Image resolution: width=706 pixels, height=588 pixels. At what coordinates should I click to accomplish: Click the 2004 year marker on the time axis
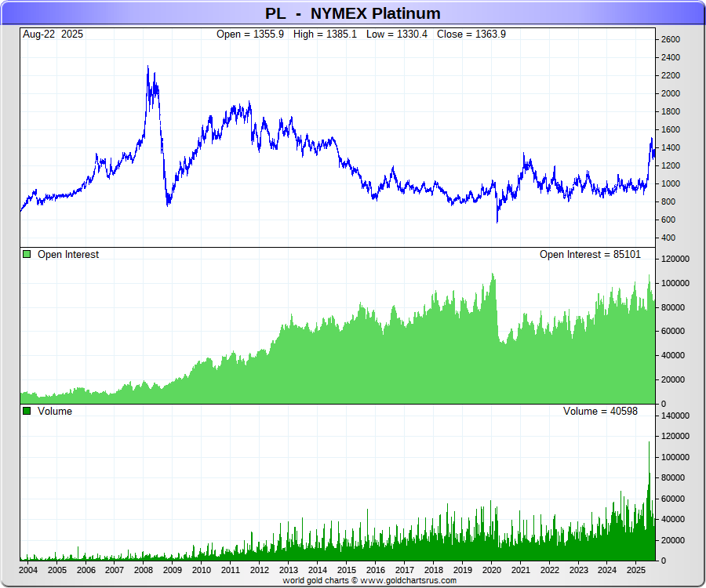click(27, 570)
